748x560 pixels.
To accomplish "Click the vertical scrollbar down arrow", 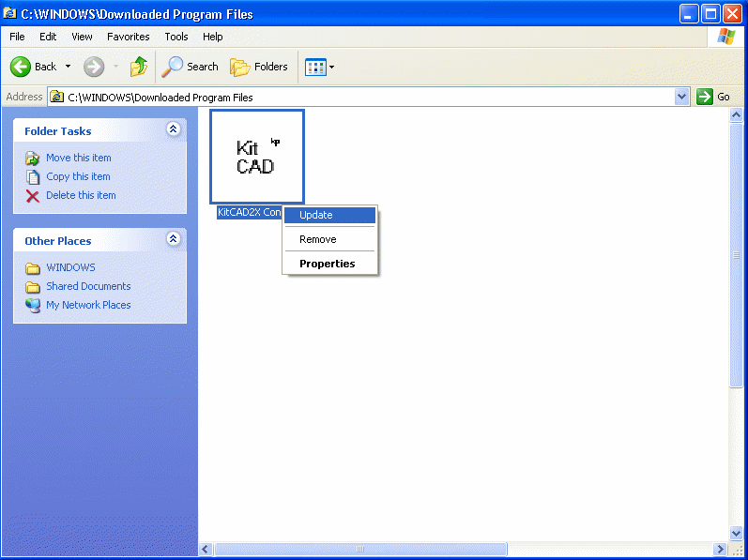I will 736,533.
